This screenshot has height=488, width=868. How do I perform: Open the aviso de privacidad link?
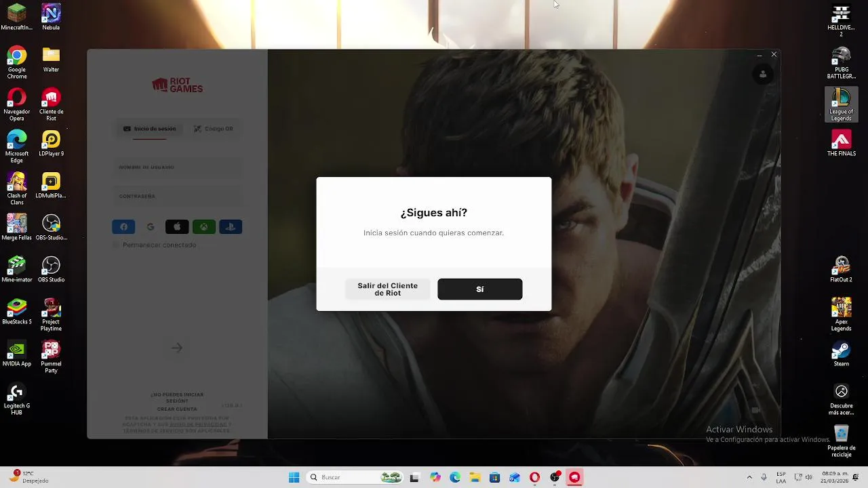(x=198, y=424)
